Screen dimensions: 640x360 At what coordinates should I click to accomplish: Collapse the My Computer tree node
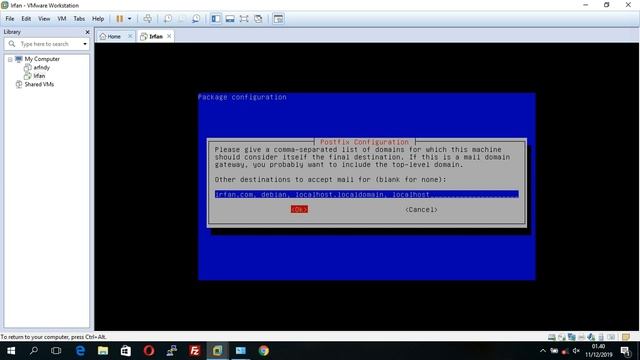(x=10, y=60)
